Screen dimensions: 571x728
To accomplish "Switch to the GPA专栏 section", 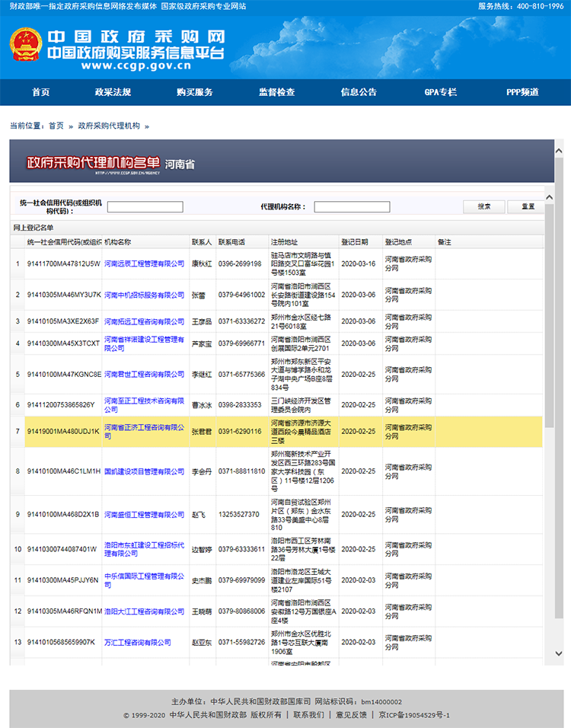I will click(x=440, y=92).
